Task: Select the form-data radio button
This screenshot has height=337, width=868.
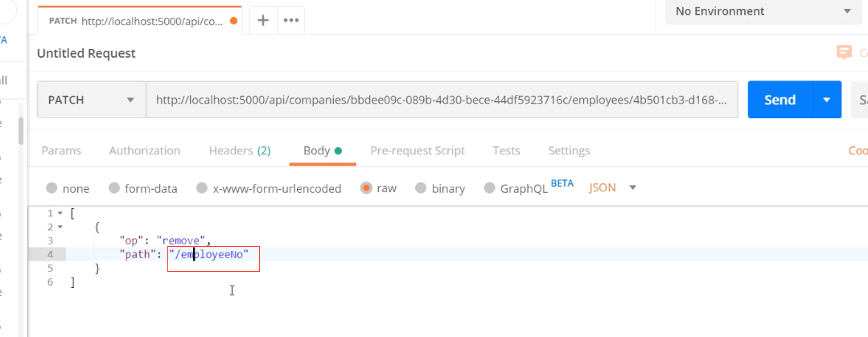Action: pos(114,188)
